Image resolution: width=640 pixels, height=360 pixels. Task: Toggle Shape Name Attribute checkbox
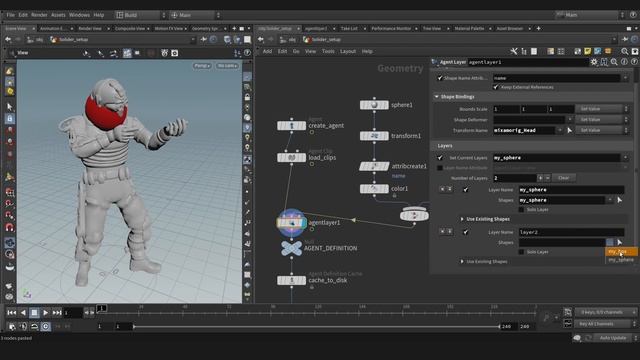(x=440, y=78)
